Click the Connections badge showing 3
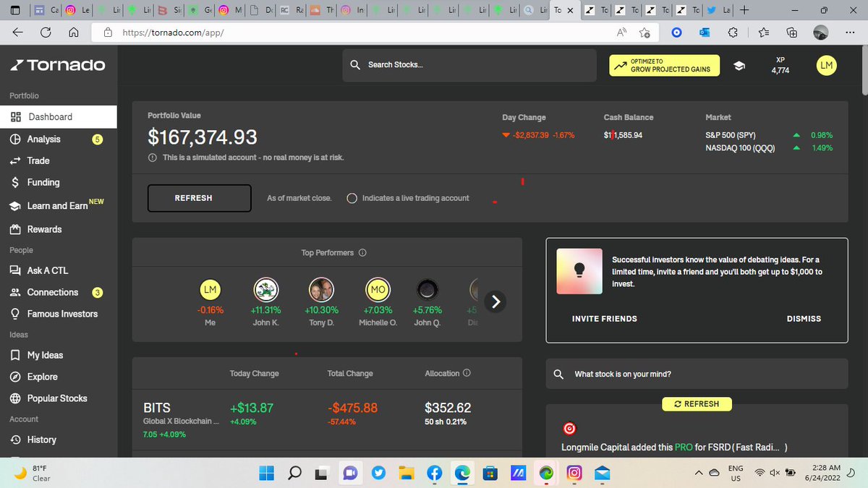The image size is (868, 488). pyautogui.click(x=98, y=292)
